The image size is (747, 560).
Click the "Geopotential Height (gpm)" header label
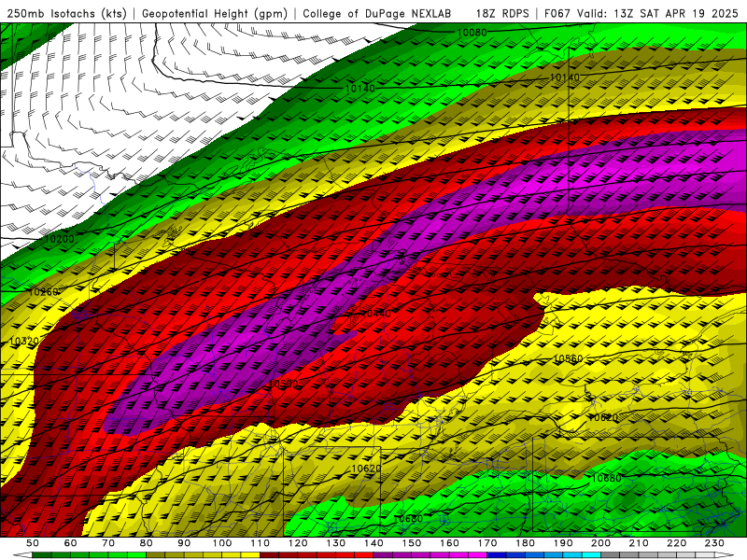pyautogui.click(x=215, y=14)
